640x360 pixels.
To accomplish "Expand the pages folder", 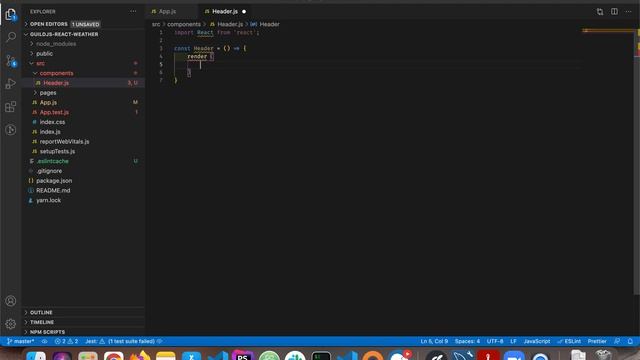I will [48, 93].
